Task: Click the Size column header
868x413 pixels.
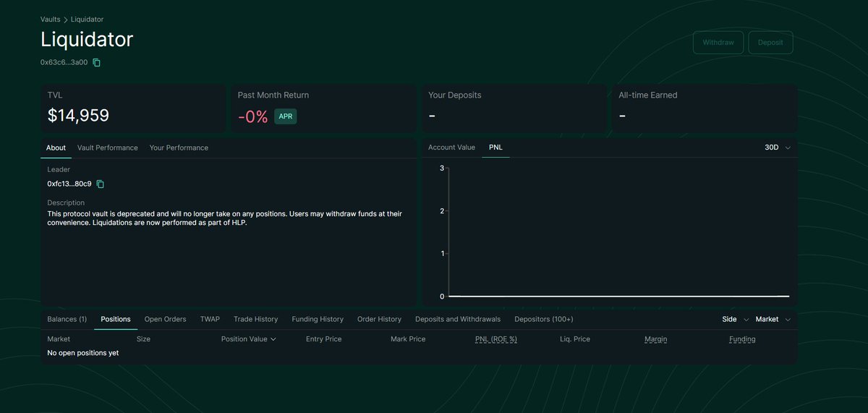Action: click(x=143, y=339)
